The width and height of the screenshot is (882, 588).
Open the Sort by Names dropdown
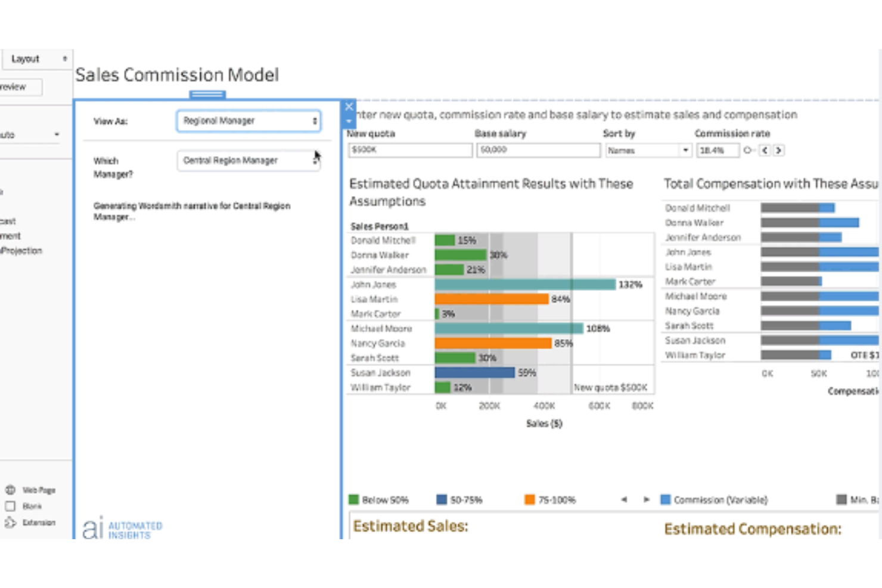point(649,150)
